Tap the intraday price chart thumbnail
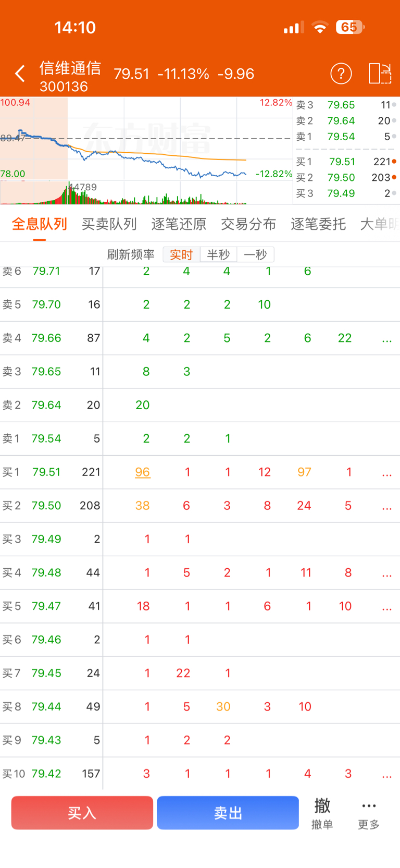 pos(146,139)
